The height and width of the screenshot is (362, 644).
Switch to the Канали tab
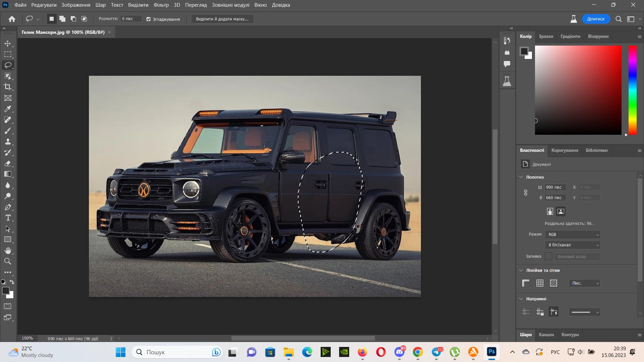click(546, 335)
